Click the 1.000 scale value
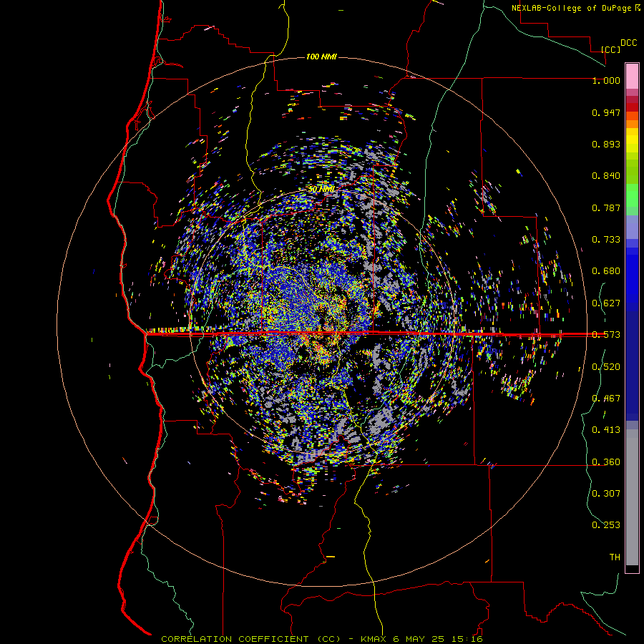Screen dimensions: 644x644 [x=606, y=80]
